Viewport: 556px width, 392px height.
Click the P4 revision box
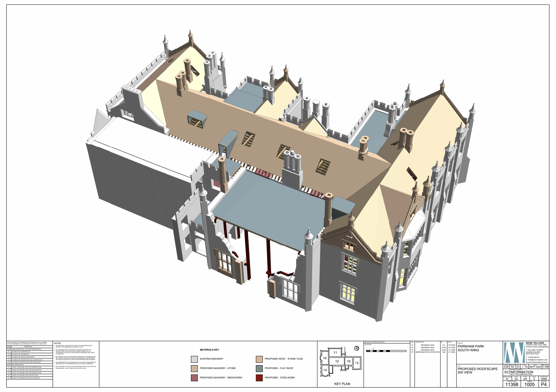tap(543, 384)
